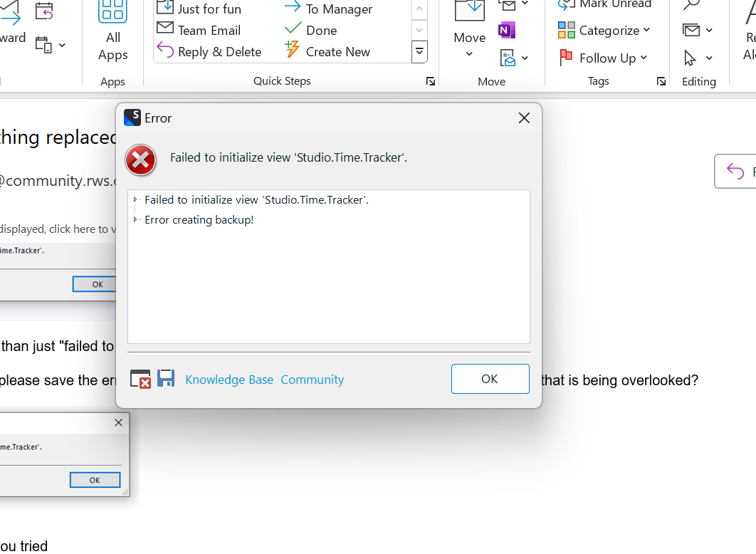The height and width of the screenshot is (554, 756).
Task: Select 'Error creating backup!' text row
Action: point(199,220)
